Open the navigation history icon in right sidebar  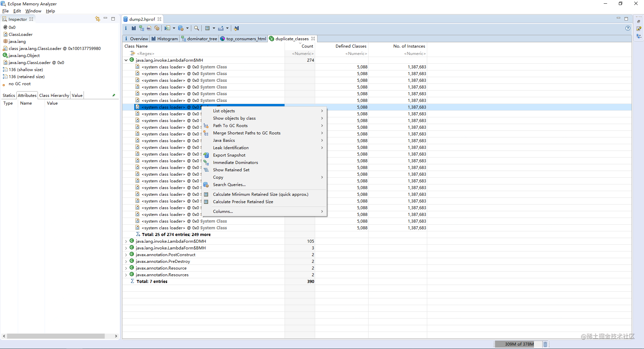(x=639, y=36)
